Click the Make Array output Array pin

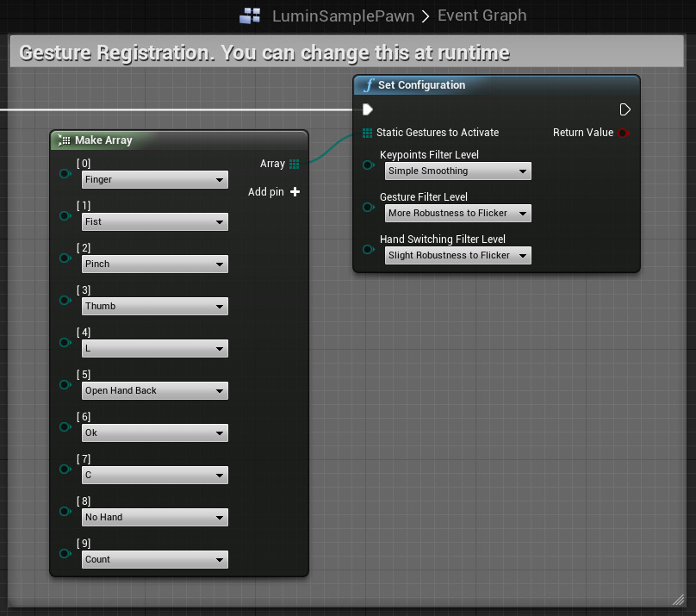[295, 164]
